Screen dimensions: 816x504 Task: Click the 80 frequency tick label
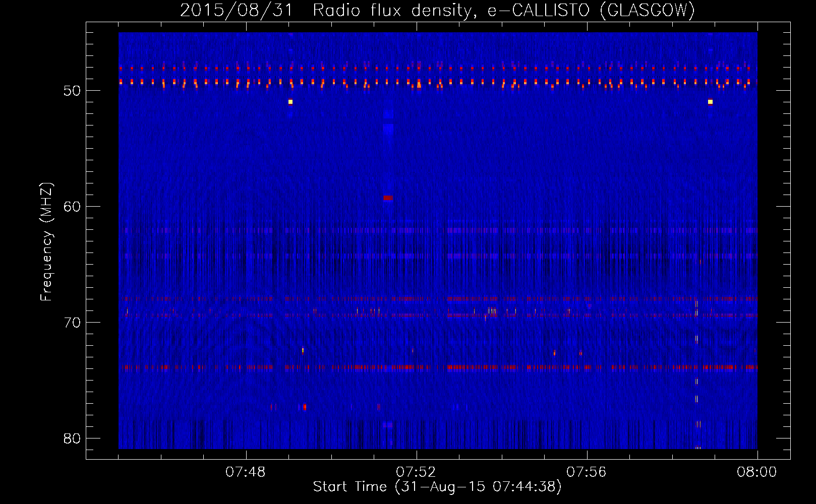(72, 438)
